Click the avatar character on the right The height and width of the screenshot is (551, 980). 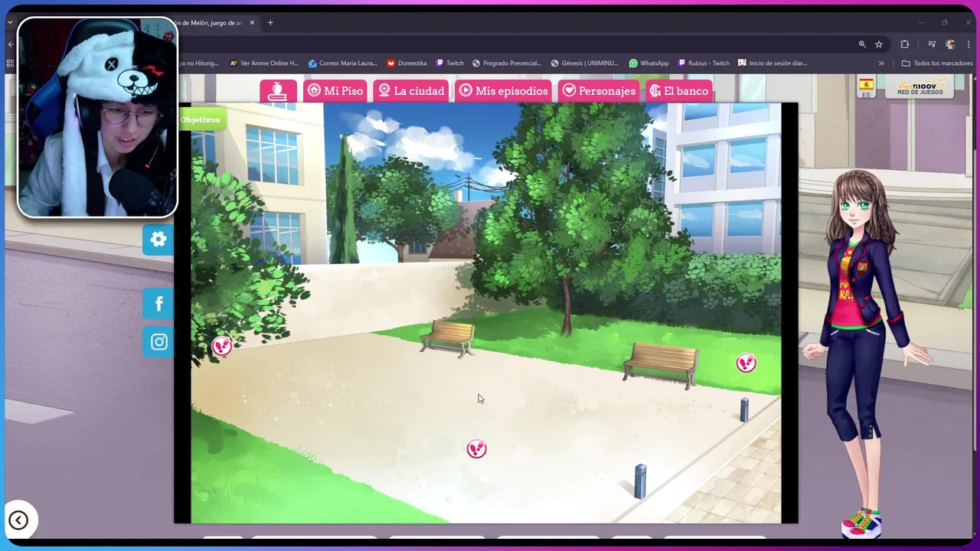click(x=865, y=352)
